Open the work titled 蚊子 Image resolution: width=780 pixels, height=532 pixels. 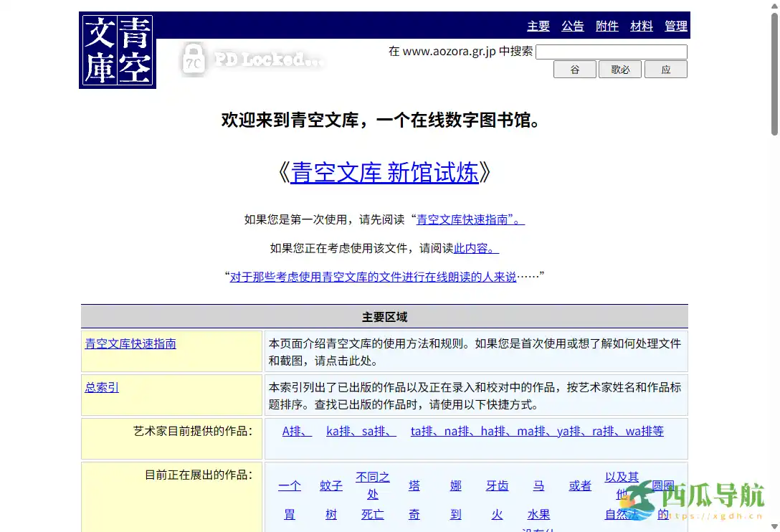[330, 485]
